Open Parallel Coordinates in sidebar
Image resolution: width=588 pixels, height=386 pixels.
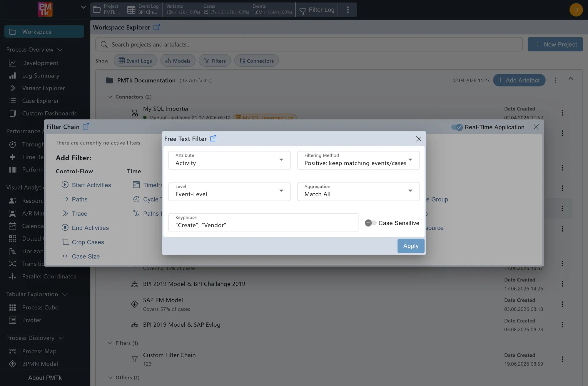coord(49,276)
